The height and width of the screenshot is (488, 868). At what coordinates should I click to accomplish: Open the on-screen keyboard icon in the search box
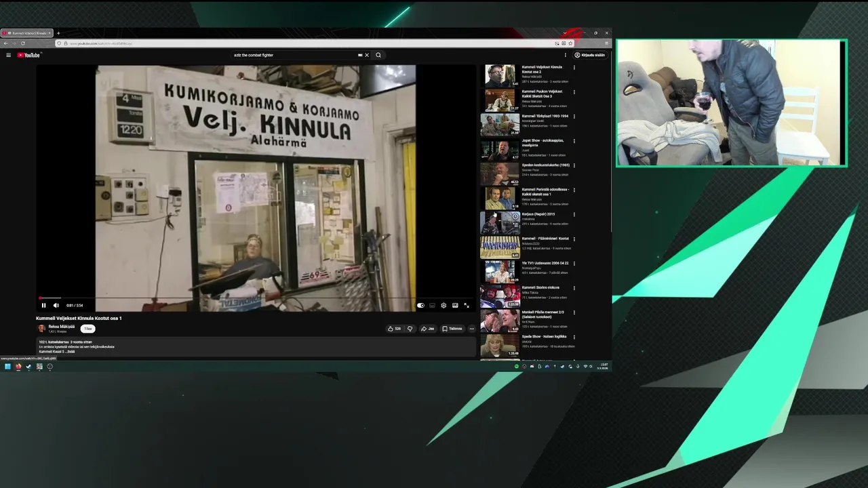(x=360, y=55)
